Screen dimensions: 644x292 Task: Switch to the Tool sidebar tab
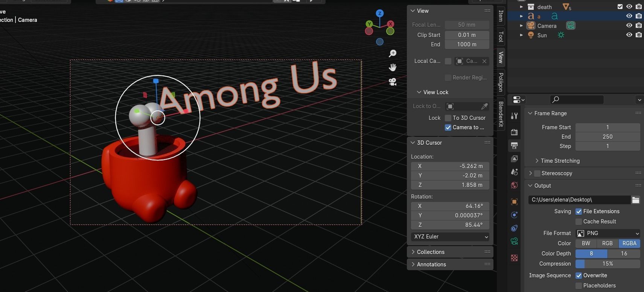pyautogui.click(x=501, y=37)
